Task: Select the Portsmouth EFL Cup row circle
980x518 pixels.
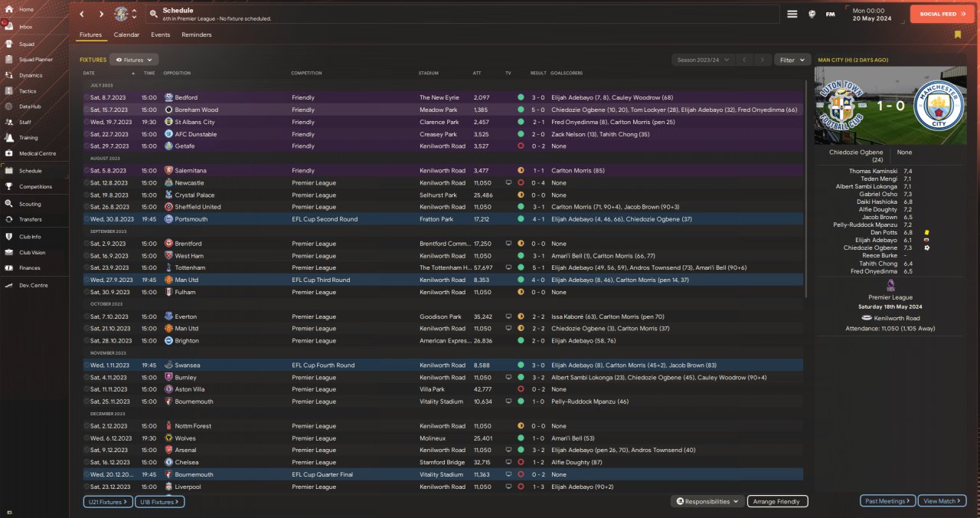Action: 86,219
